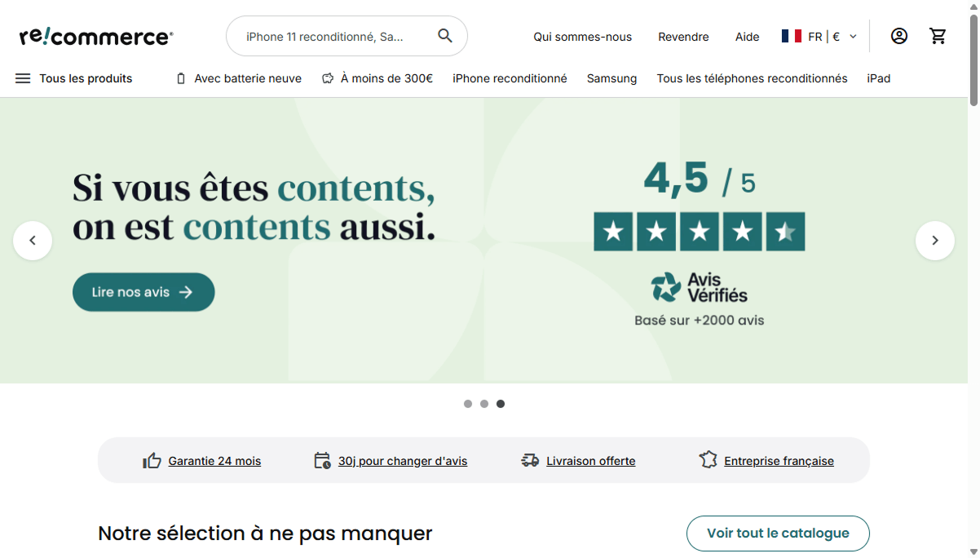The image size is (980, 558).
Task: Click the piggy bank icon near À moins de 300€
Action: 328,77
